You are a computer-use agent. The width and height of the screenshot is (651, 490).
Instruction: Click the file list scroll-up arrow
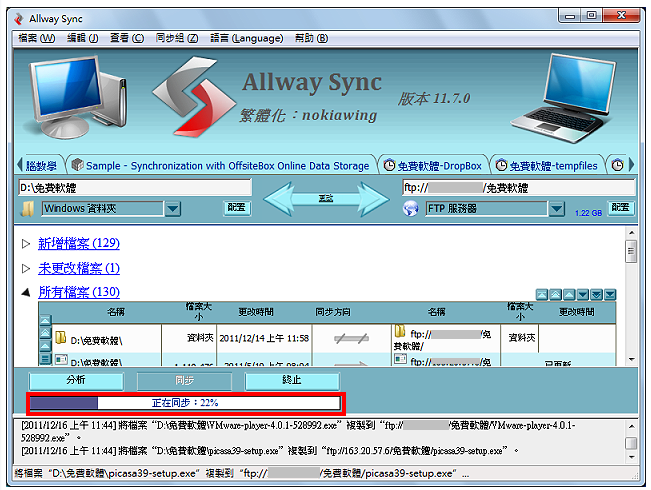point(631,233)
